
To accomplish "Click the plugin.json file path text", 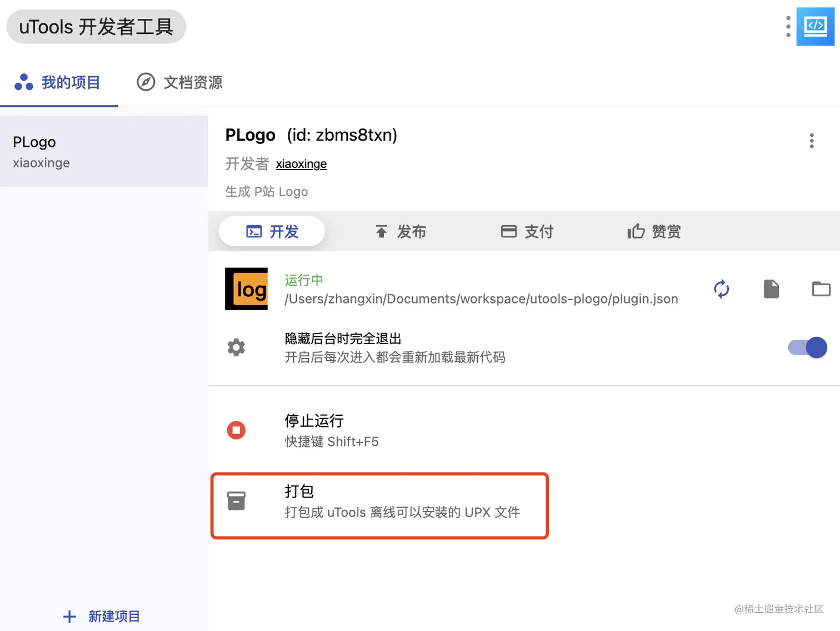I will [481, 299].
